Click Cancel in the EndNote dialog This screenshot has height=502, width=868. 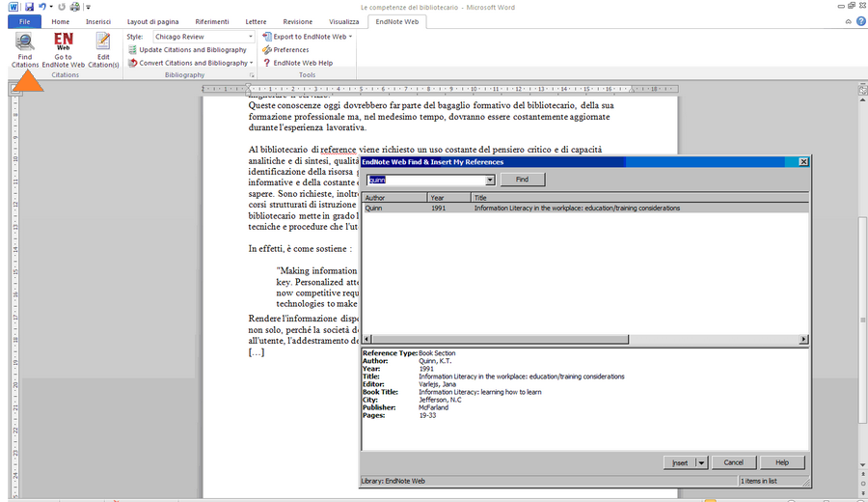(733, 462)
